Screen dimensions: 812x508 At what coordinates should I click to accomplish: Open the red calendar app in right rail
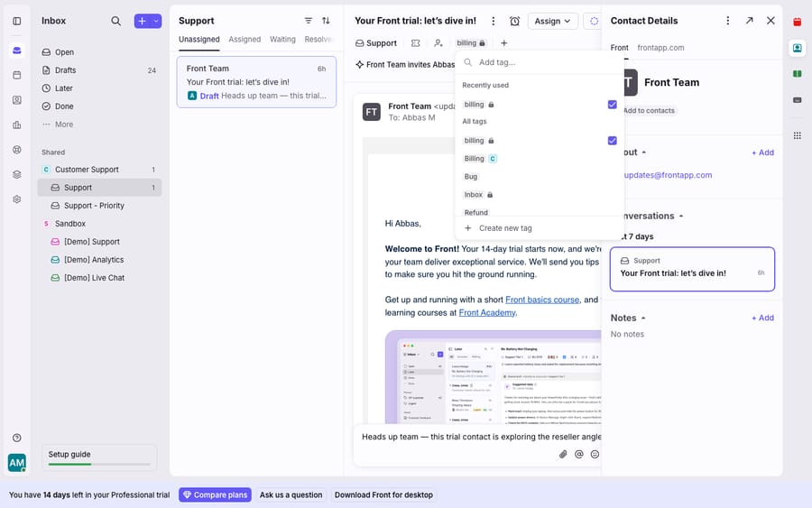pyautogui.click(x=797, y=22)
